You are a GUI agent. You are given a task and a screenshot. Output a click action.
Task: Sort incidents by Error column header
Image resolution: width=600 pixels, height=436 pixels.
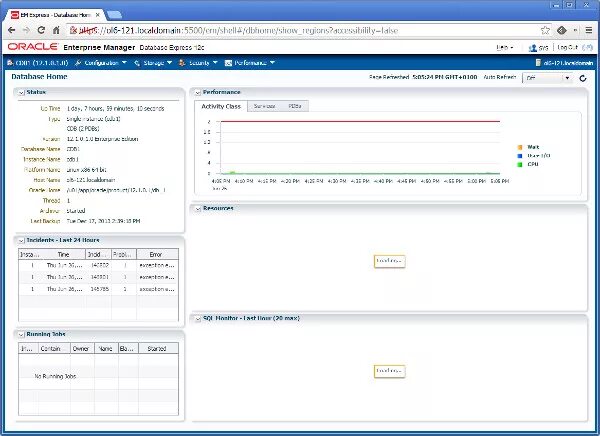[157, 255]
